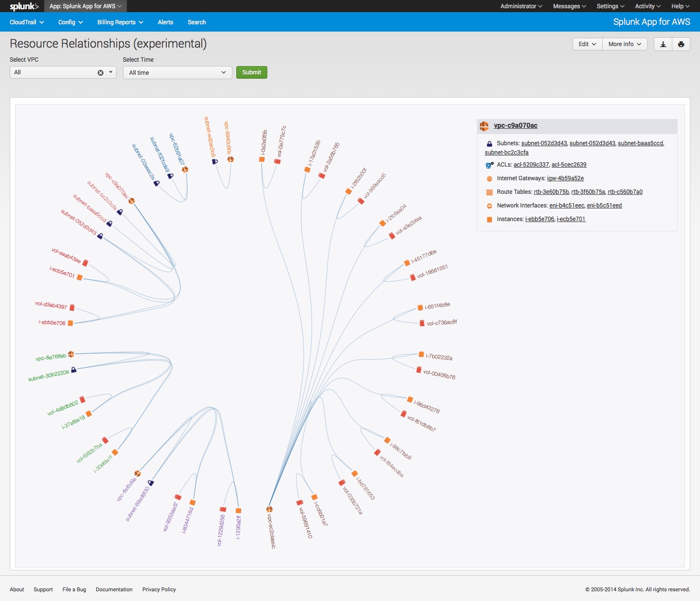Screen dimensions: 700x601
Task: Click the vol-d3ab4397 graph label
Action: [x=51, y=305]
